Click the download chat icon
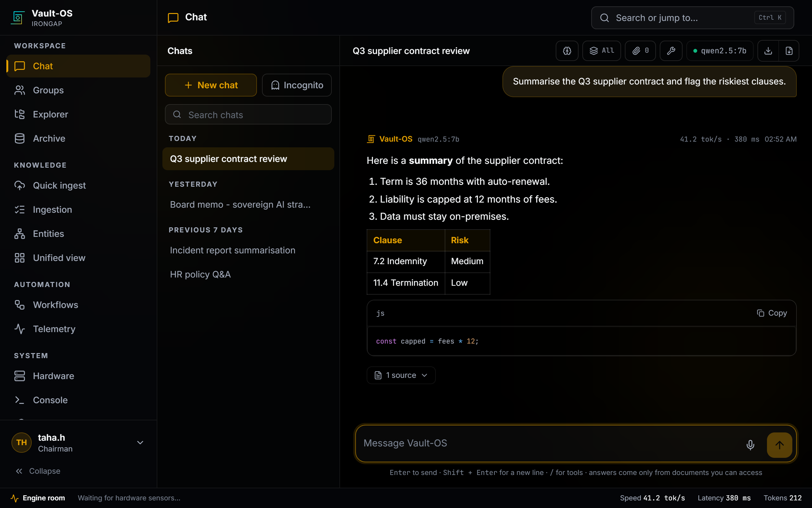 [x=768, y=51]
